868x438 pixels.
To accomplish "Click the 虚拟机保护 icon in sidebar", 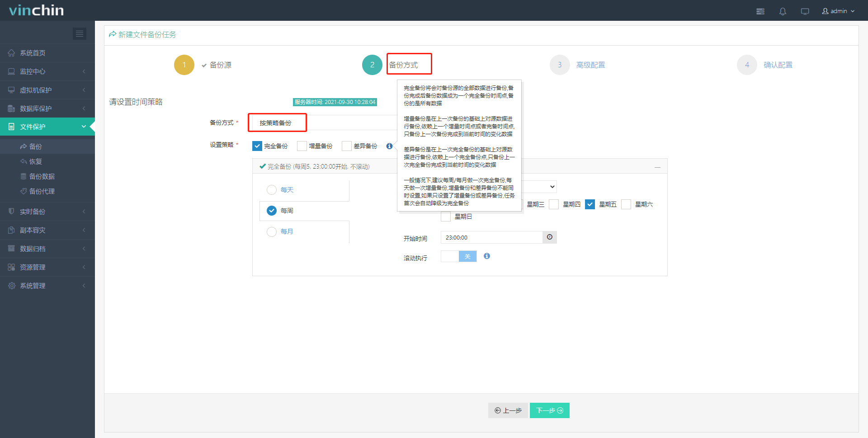I will (x=11, y=90).
